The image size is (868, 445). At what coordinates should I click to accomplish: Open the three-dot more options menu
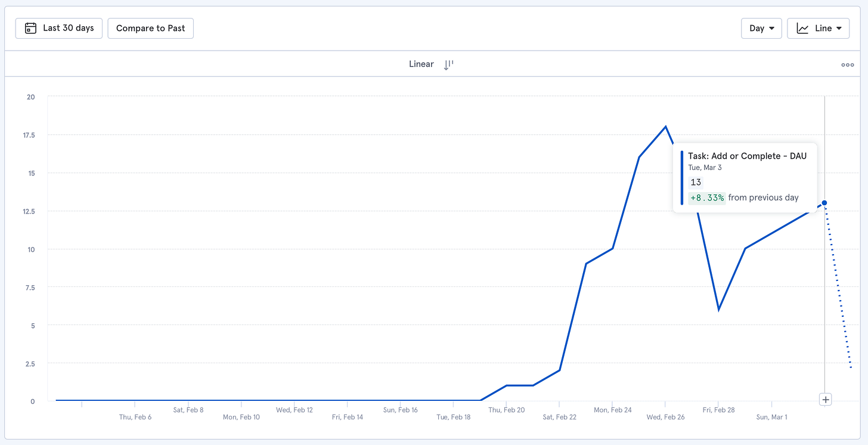[x=847, y=65]
